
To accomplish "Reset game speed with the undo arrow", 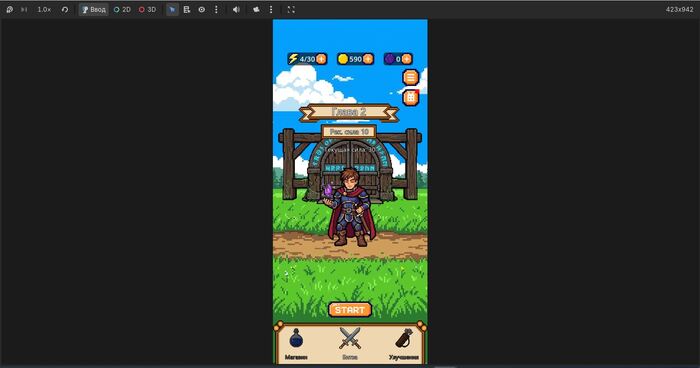I will [65, 9].
